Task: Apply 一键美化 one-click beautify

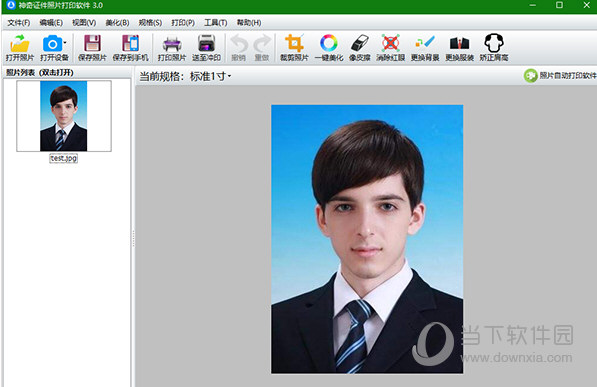Action: click(329, 43)
